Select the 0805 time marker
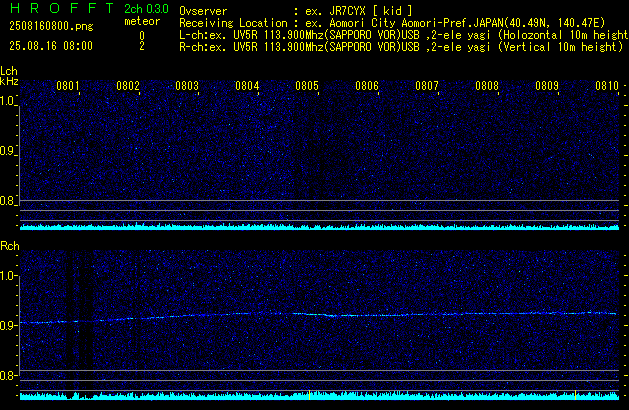 coord(307,86)
